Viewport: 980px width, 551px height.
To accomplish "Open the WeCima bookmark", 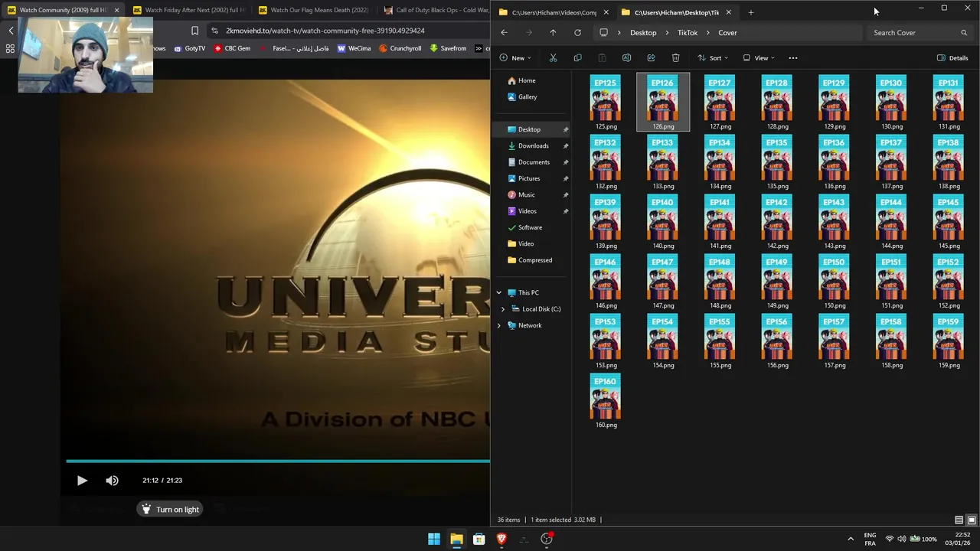I will 354,48.
